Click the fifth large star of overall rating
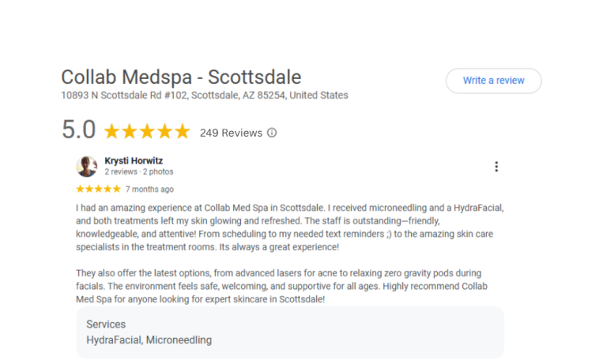The image size is (607, 364). 183,132
